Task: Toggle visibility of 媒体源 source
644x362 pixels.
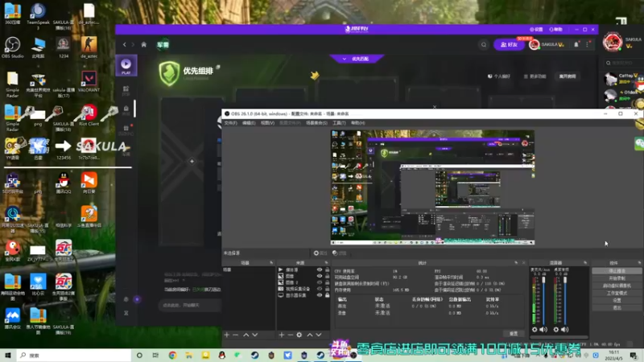Action: pos(320,269)
